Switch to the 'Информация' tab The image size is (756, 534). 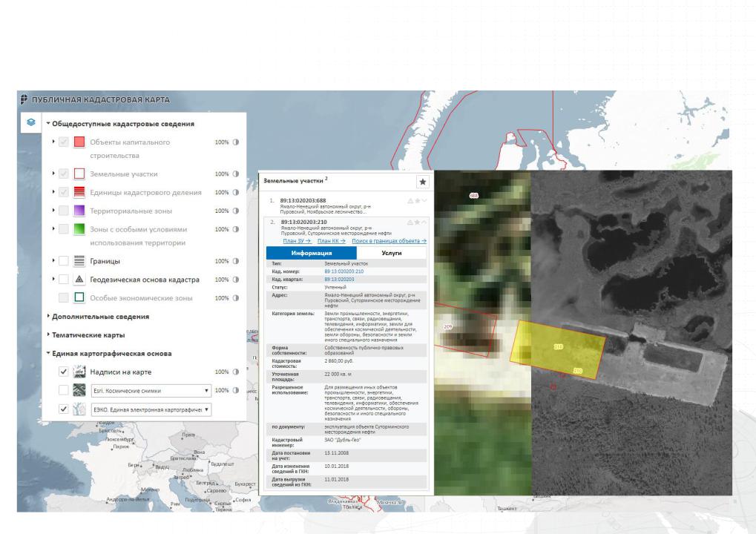tap(312, 253)
